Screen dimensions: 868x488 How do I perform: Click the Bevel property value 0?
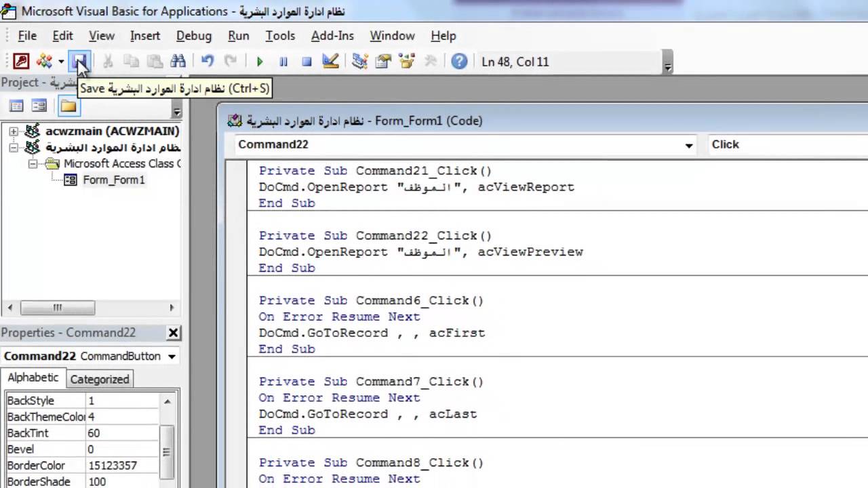click(122, 449)
